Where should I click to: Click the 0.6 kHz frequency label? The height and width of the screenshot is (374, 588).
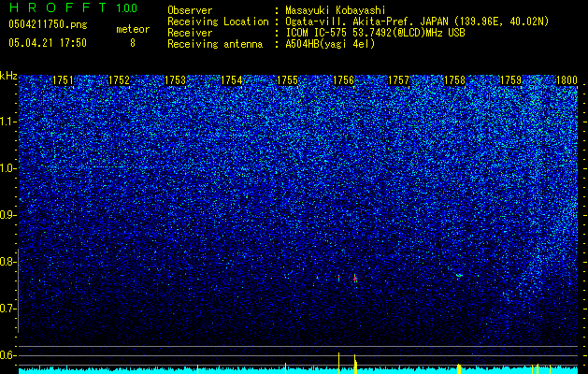[7, 355]
